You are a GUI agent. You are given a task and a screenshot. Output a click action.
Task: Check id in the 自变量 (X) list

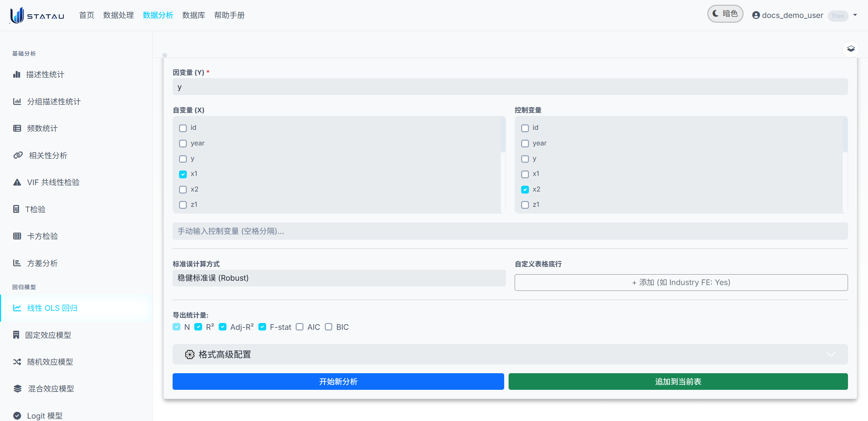coord(183,128)
